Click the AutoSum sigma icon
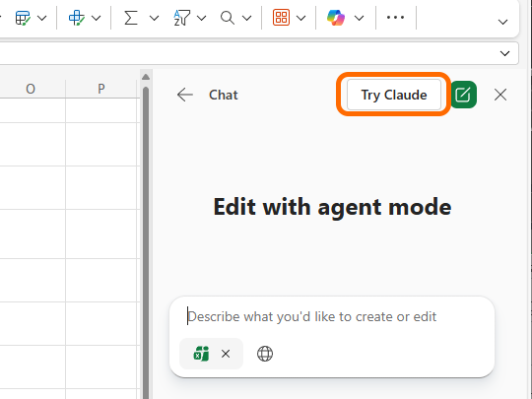Screen dimensions: 532x399 coord(131,18)
